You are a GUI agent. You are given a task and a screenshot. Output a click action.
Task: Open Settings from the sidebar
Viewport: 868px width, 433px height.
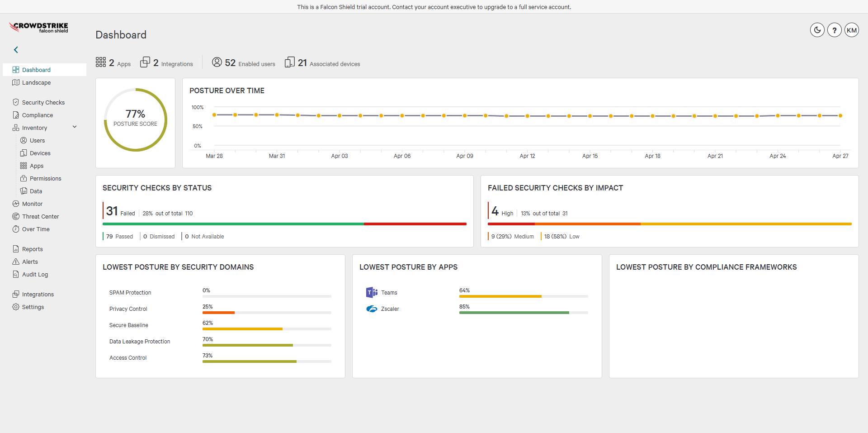16,307
